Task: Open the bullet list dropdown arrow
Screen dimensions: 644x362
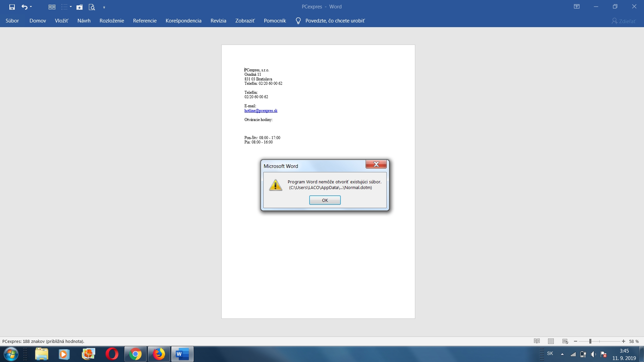Action: (x=71, y=7)
